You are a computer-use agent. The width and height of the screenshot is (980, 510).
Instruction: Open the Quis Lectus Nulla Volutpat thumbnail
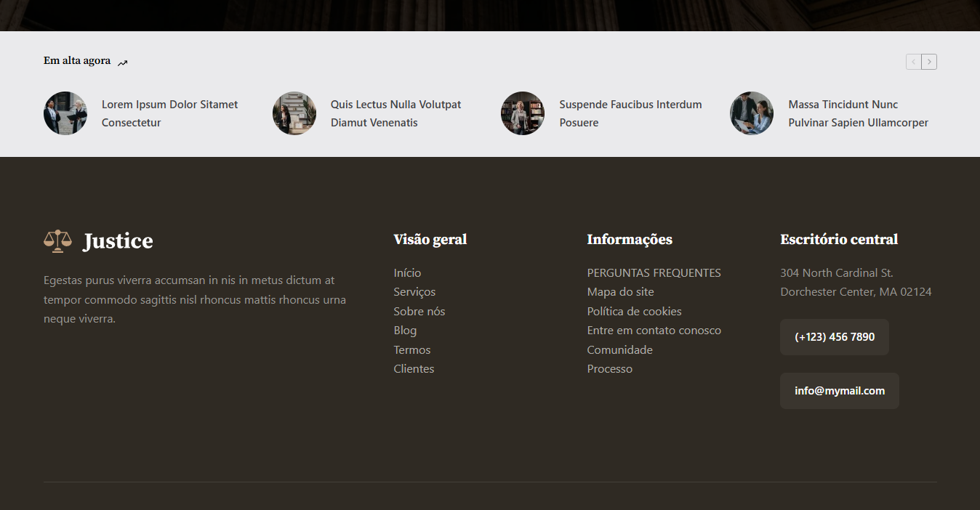click(x=294, y=113)
